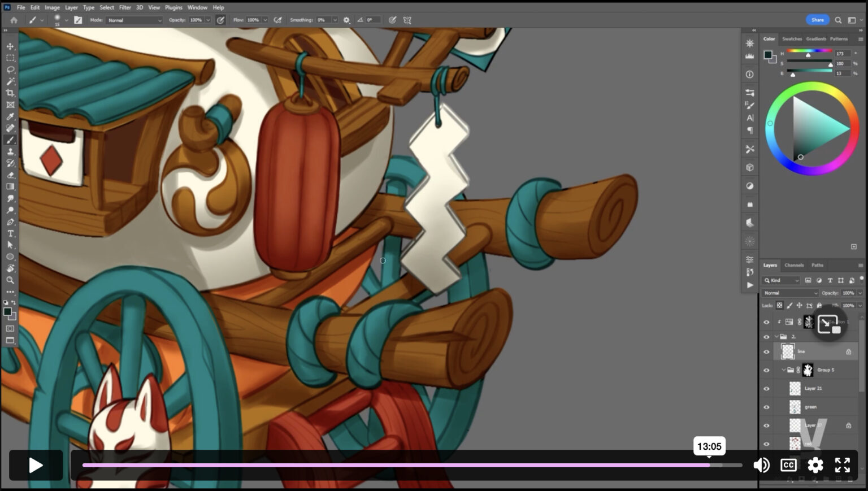
Task: Toggle visibility of Group 5
Action: [x=766, y=370]
